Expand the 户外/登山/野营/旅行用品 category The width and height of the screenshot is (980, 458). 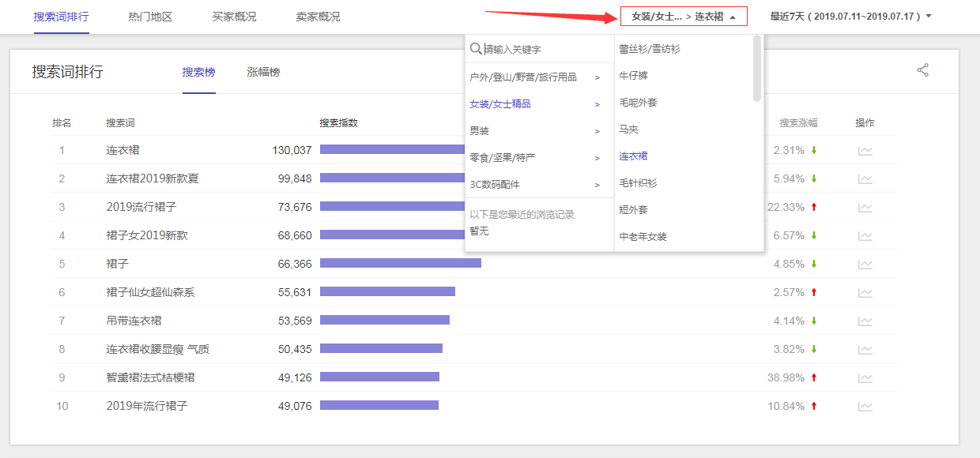tap(534, 77)
